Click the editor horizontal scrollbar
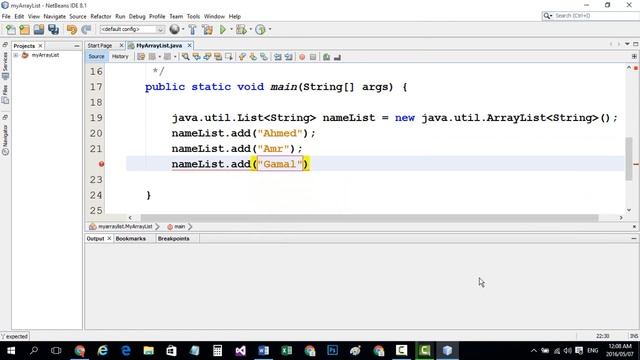Viewport: 640px width, 360px height. tap(369, 218)
